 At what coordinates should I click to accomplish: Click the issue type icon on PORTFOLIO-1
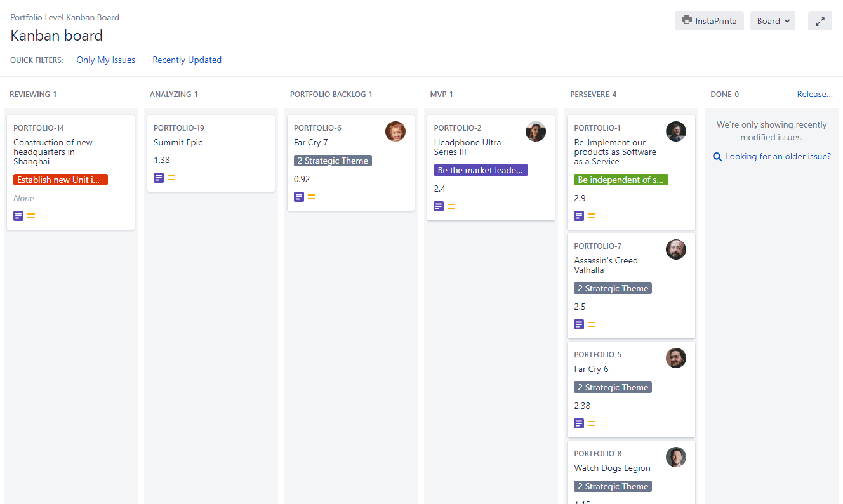click(578, 215)
